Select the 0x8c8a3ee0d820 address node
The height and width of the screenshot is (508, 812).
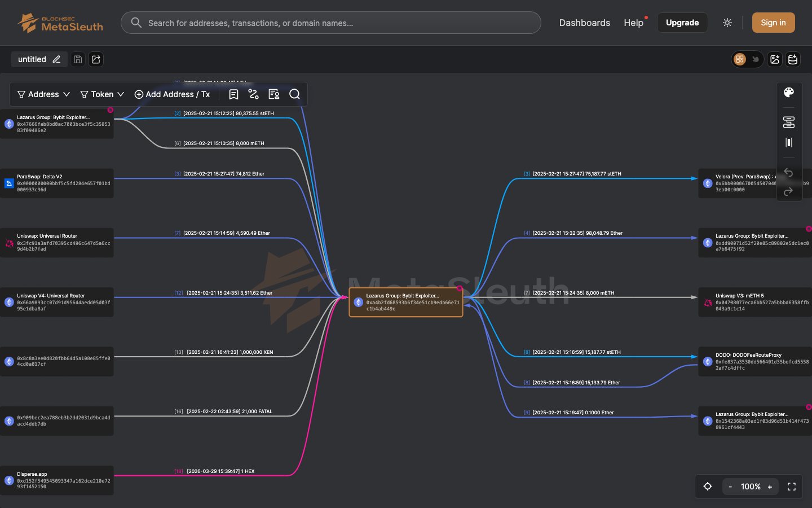click(57, 361)
